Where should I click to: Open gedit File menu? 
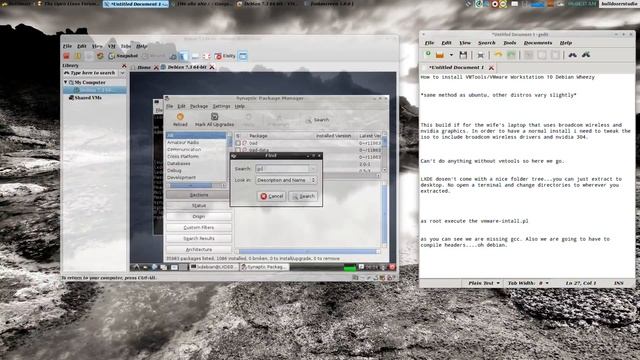point(429,42)
